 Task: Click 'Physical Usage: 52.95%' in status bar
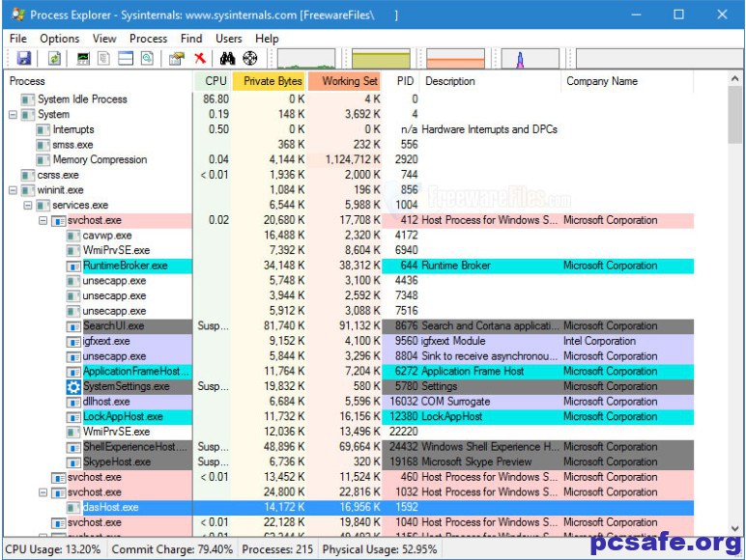(x=380, y=549)
